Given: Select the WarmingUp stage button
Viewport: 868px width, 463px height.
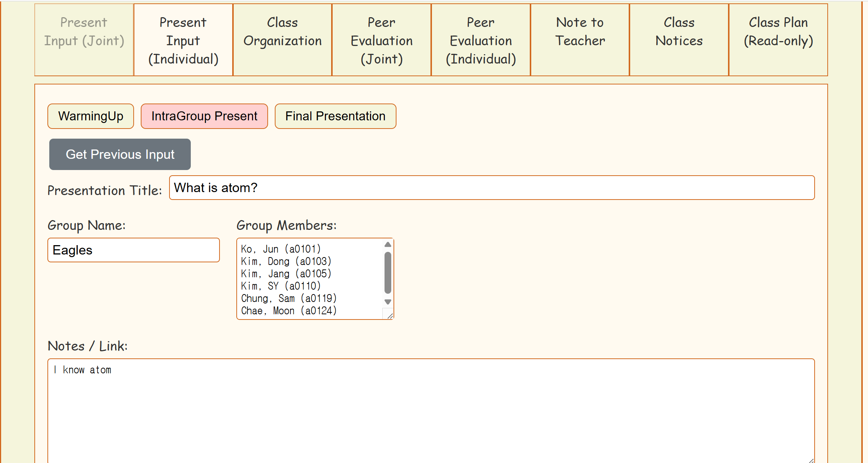Looking at the screenshot, I should [x=91, y=116].
